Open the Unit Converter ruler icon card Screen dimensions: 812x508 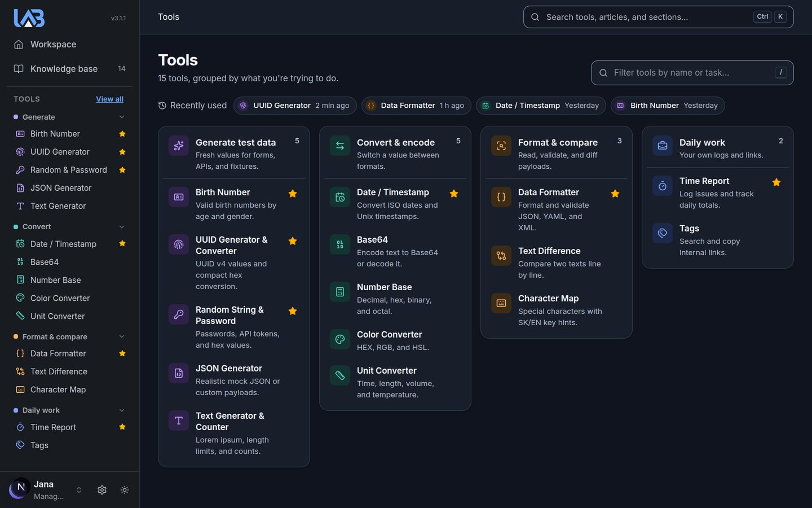click(340, 375)
